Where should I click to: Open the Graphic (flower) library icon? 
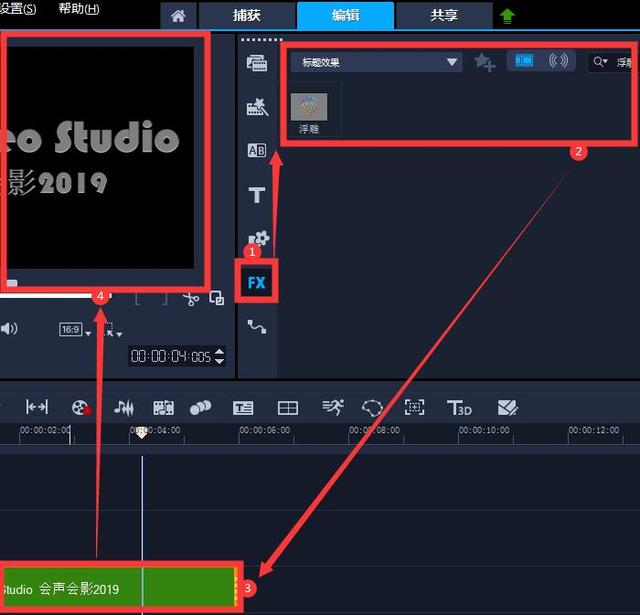(x=259, y=238)
